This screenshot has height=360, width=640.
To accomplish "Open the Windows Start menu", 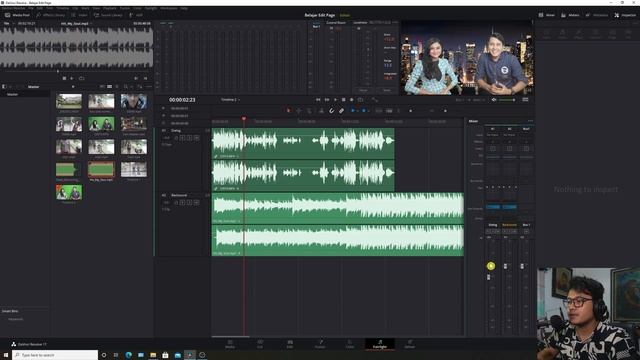I will point(6,355).
